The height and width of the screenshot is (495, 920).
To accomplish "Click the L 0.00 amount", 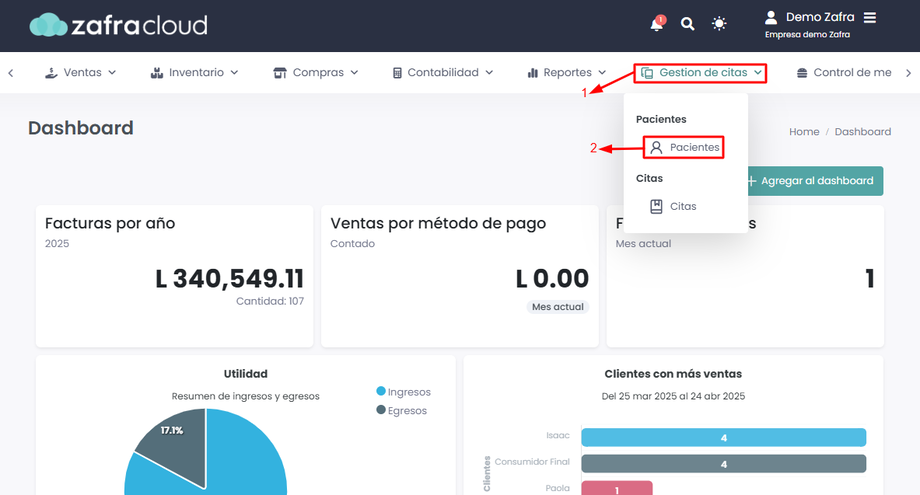I will tap(552, 279).
